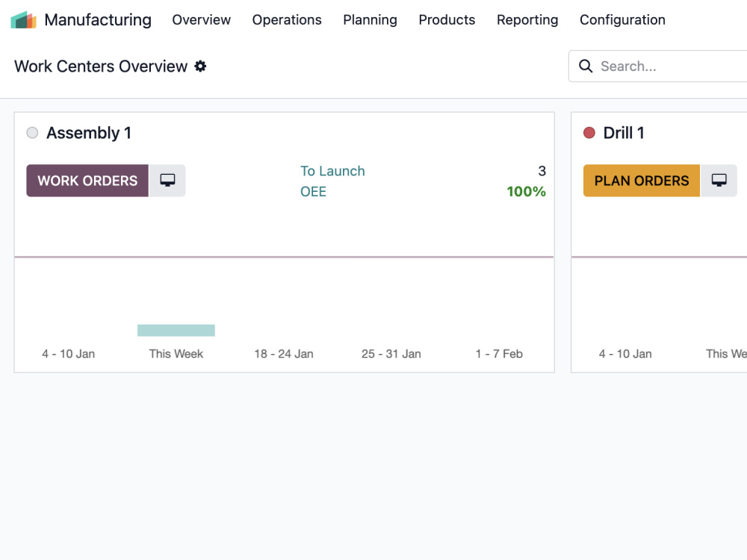Toggle the red status dot of Drill 1
Screen dimensions: 747x560
(589, 133)
